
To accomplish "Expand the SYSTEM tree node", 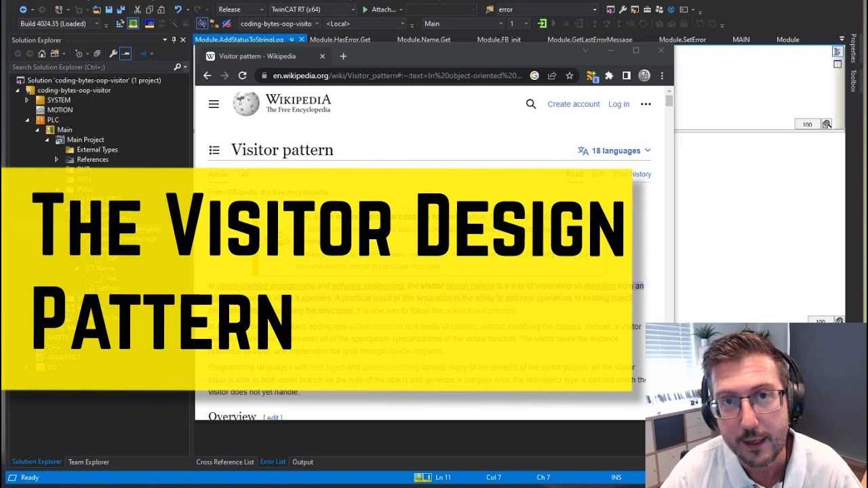I will pos(27,100).
